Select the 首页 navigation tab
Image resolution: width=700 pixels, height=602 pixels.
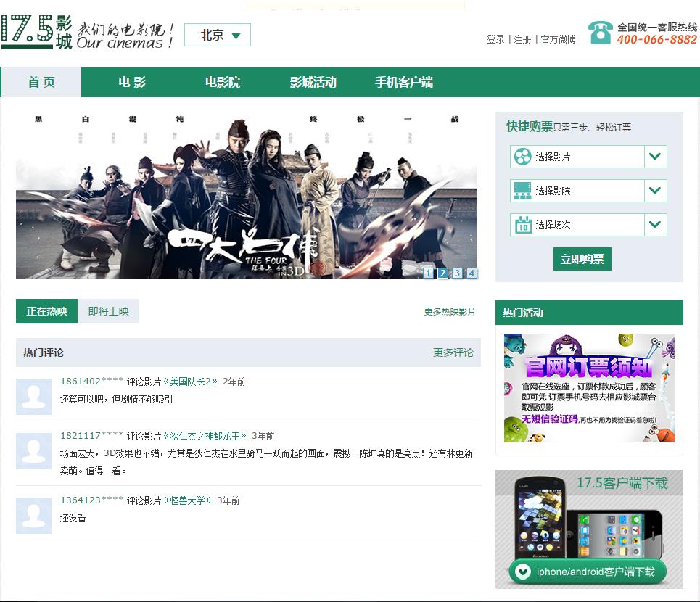click(x=41, y=82)
